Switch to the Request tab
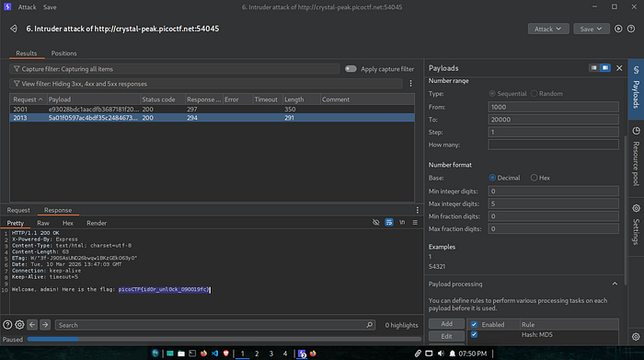Image resolution: width=644 pixels, height=360 pixels. pos(18,210)
